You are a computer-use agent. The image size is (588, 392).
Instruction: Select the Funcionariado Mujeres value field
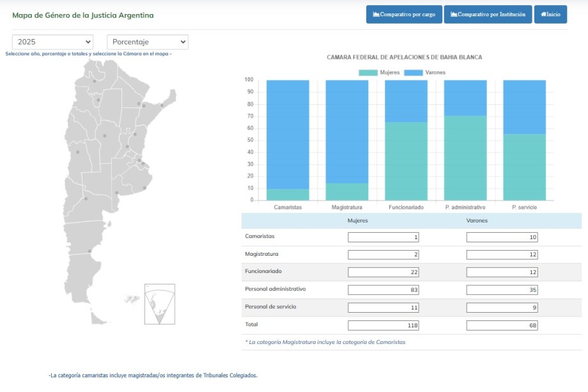click(x=383, y=272)
